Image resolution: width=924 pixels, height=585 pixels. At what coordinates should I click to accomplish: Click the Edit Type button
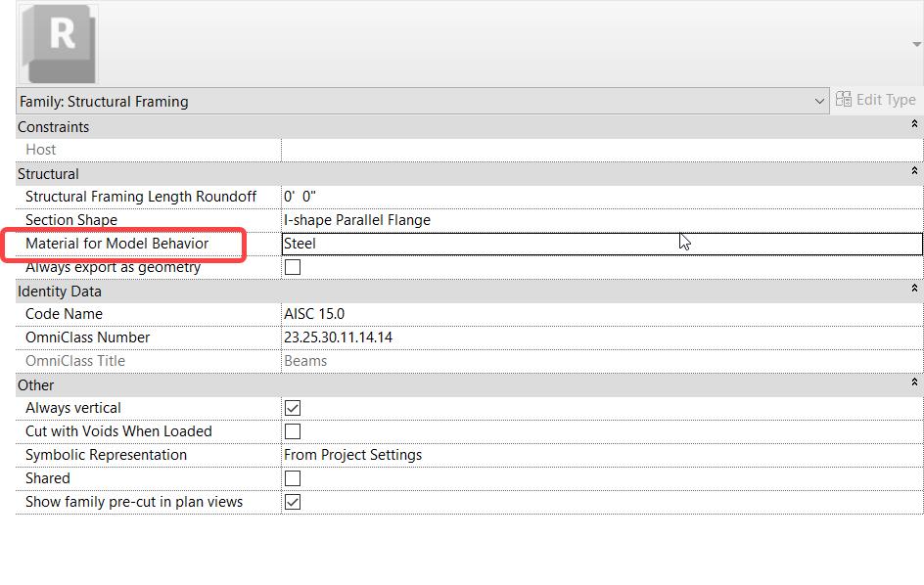876,100
